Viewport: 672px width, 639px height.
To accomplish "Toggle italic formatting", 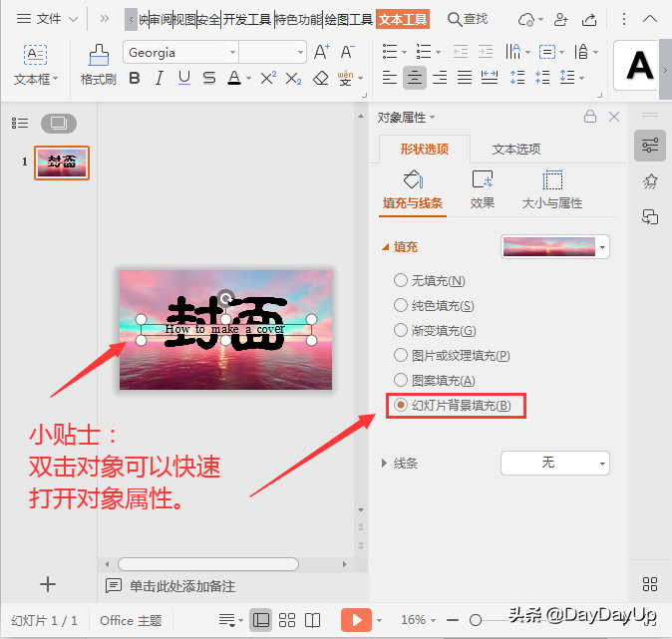I will tap(159, 78).
